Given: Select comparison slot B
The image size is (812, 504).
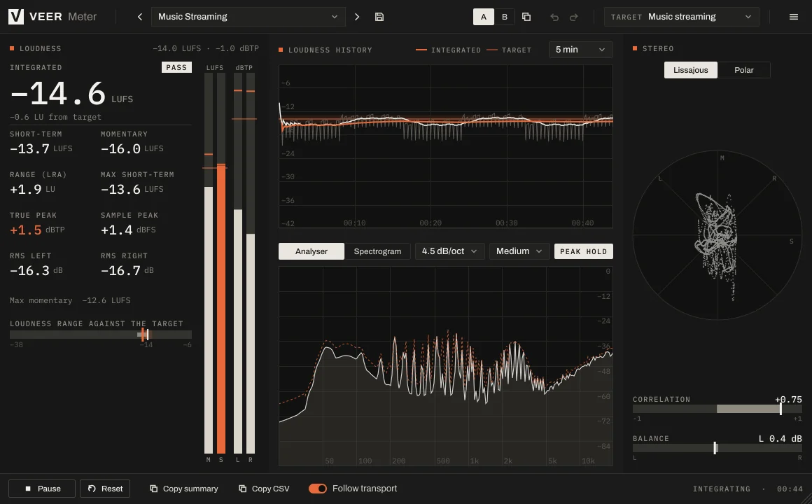Looking at the screenshot, I should [505, 17].
